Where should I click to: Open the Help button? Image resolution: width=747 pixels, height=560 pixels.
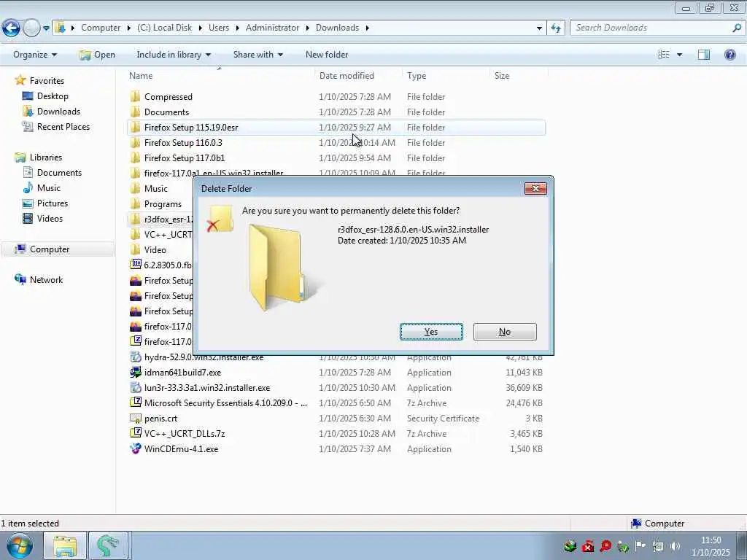click(729, 55)
